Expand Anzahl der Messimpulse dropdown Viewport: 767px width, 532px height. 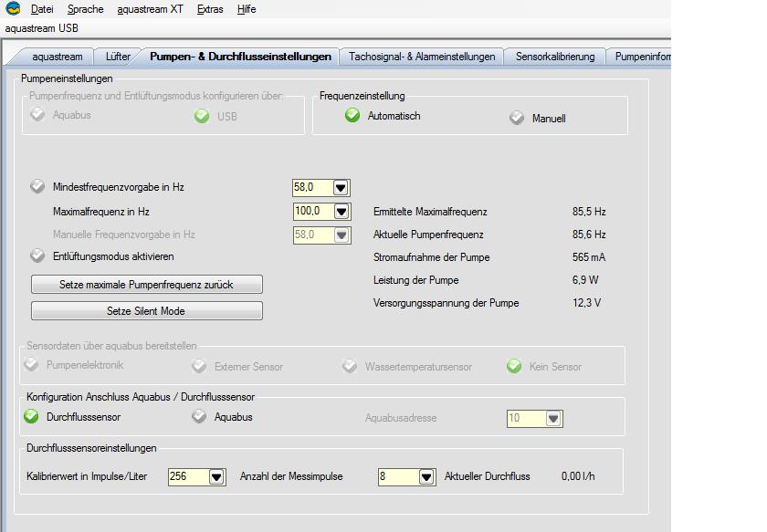[426, 476]
